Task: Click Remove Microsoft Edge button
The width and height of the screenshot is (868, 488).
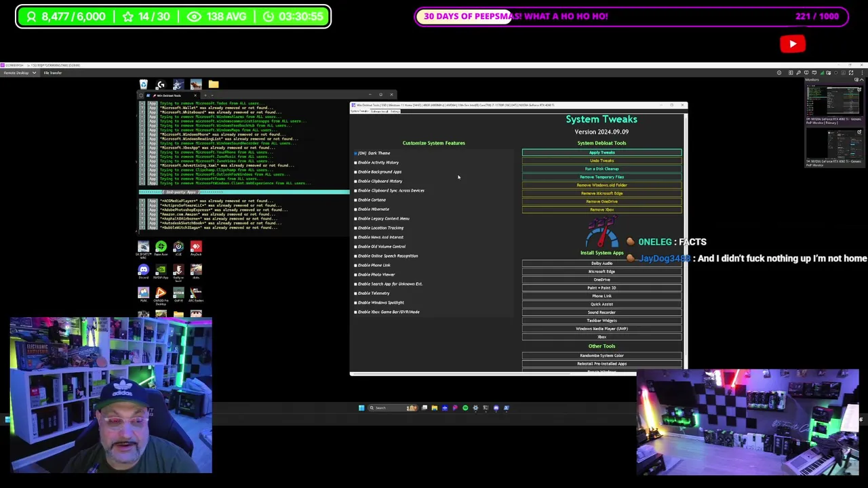Action: coord(601,193)
